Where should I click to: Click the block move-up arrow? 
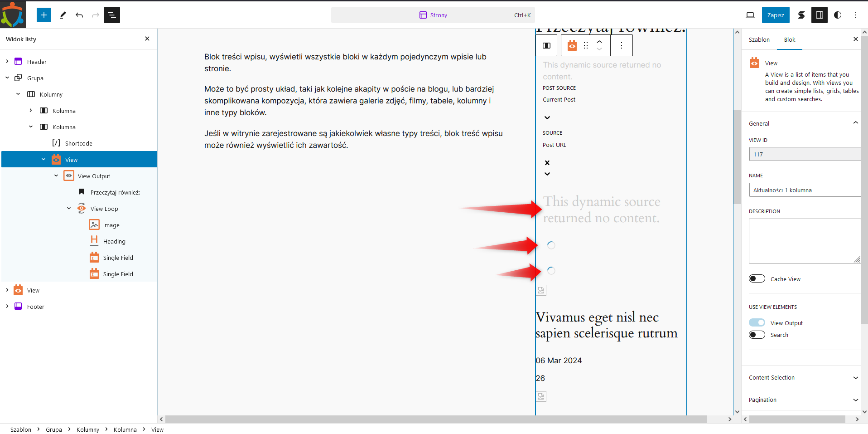pyautogui.click(x=599, y=42)
